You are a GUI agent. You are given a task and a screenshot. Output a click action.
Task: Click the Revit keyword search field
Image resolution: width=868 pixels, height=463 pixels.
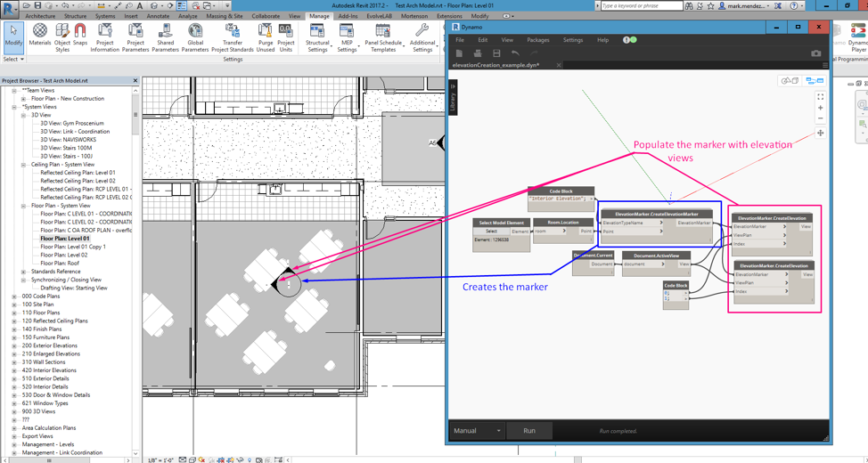coord(642,5)
